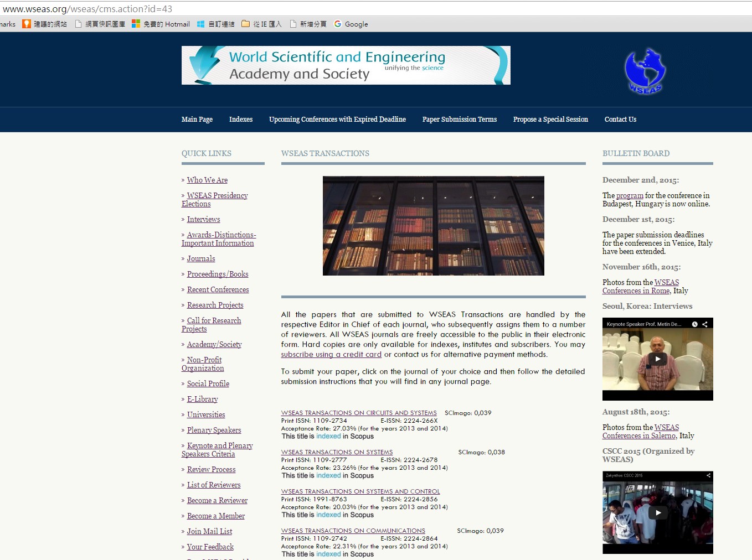Open the Google bookmark
Screen dimensions: 752x560
[351, 24]
